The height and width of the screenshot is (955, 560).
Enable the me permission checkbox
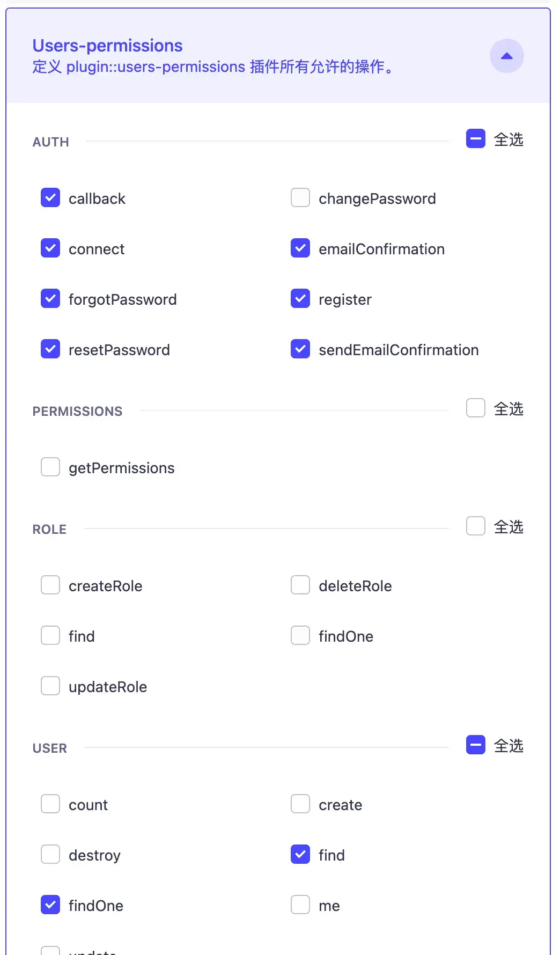pyautogui.click(x=300, y=905)
